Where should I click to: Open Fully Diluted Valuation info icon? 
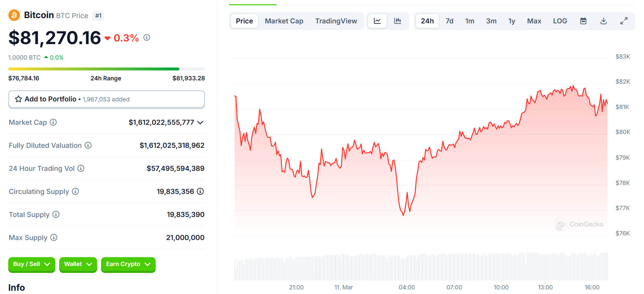click(x=88, y=145)
